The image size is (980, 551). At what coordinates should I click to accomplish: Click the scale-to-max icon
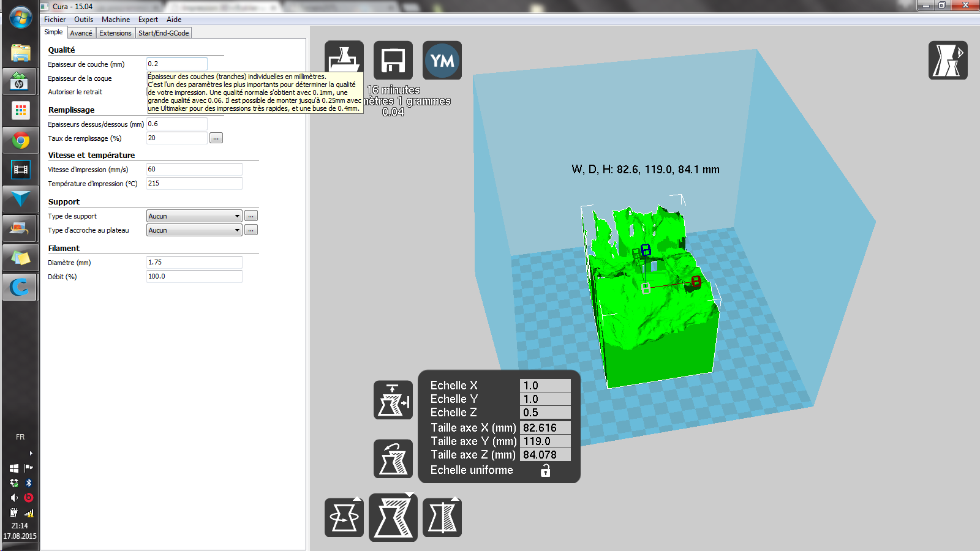(x=393, y=400)
